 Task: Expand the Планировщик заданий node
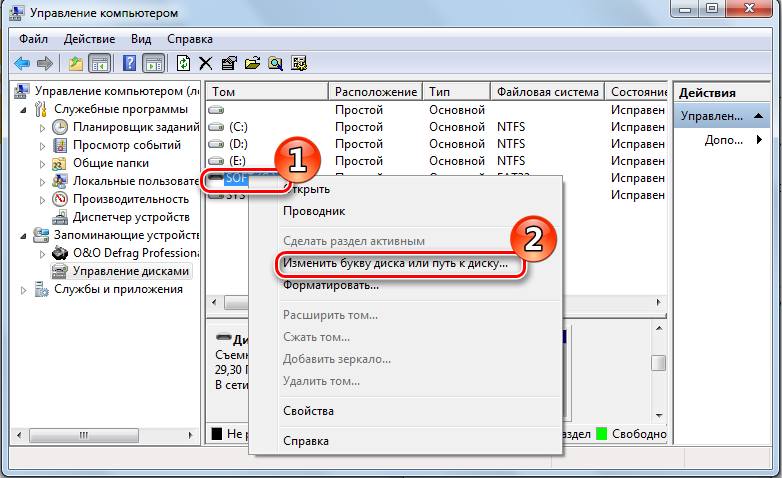click(x=42, y=128)
